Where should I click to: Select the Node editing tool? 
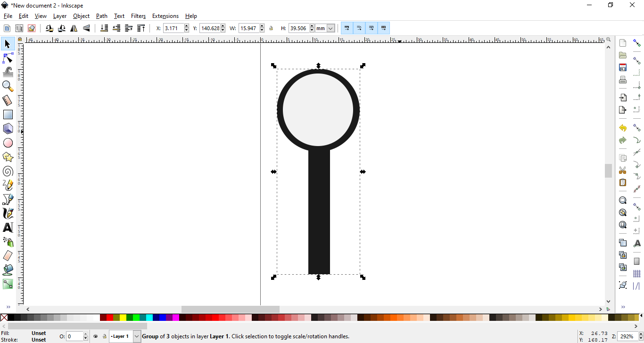[8, 58]
